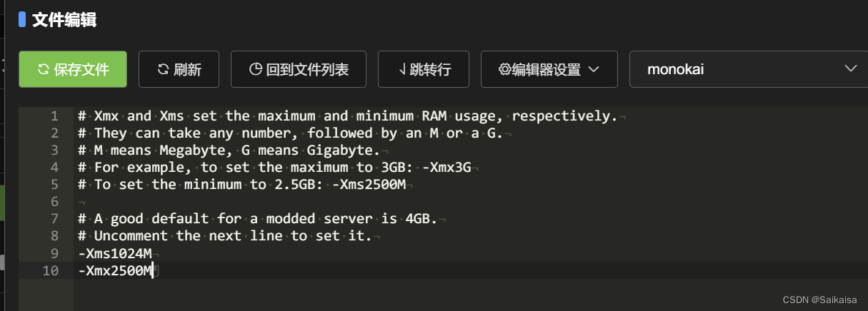
Task: Place cursor at end of -Xms1024M line
Action: point(154,253)
